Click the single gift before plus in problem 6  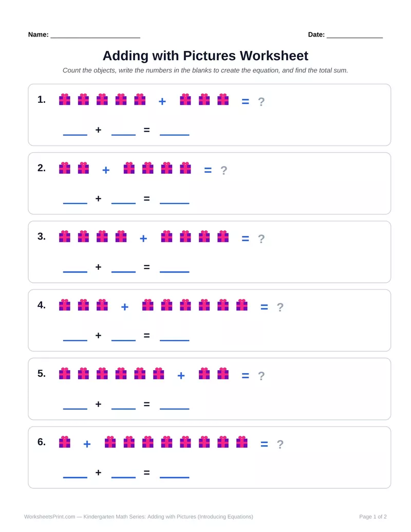point(64,442)
